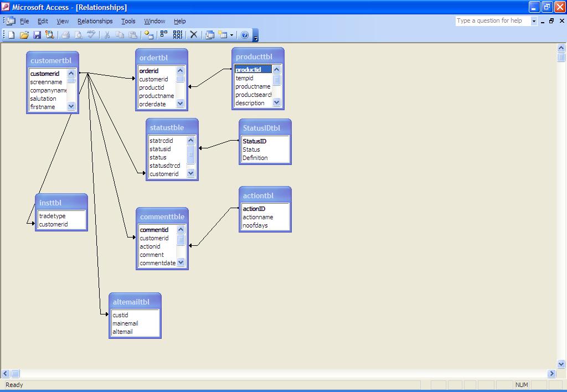The height and width of the screenshot is (392, 567).
Task: Open the Window menu
Action: click(154, 21)
